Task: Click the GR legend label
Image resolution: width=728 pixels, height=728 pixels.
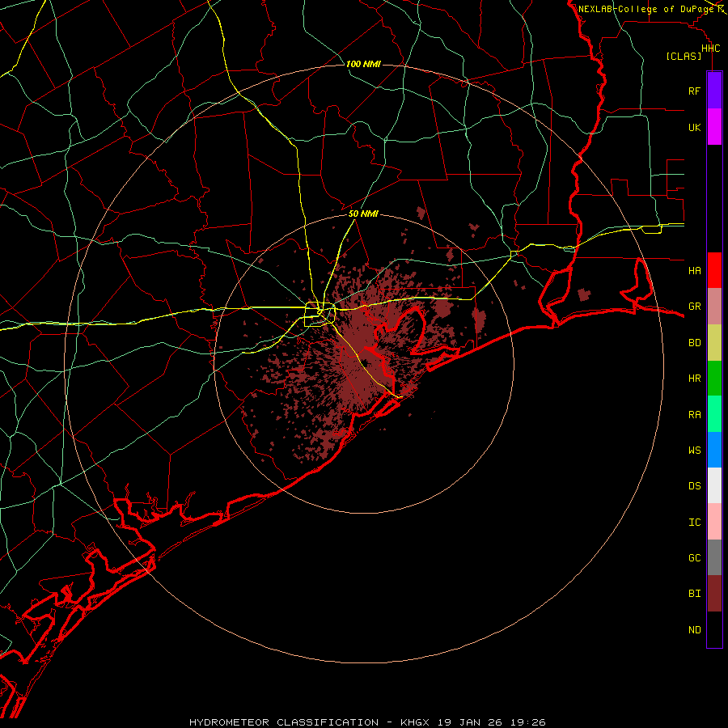Action: tap(694, 307)
